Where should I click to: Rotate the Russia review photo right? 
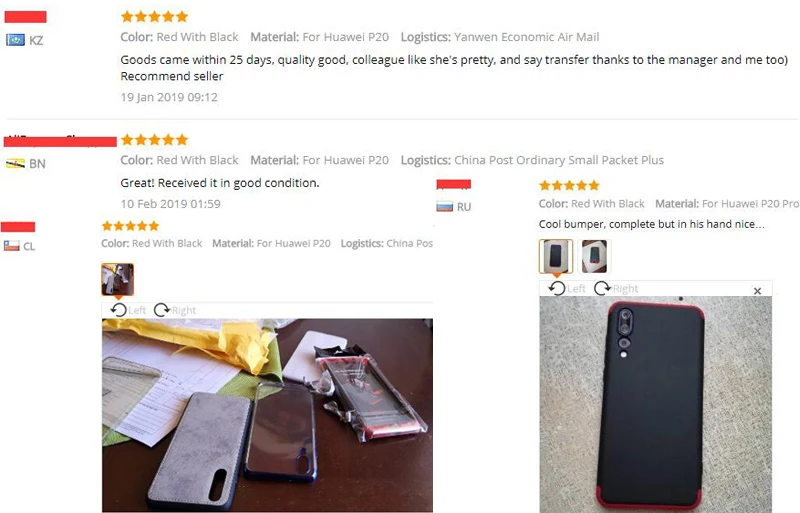click(x=616, y=288)
